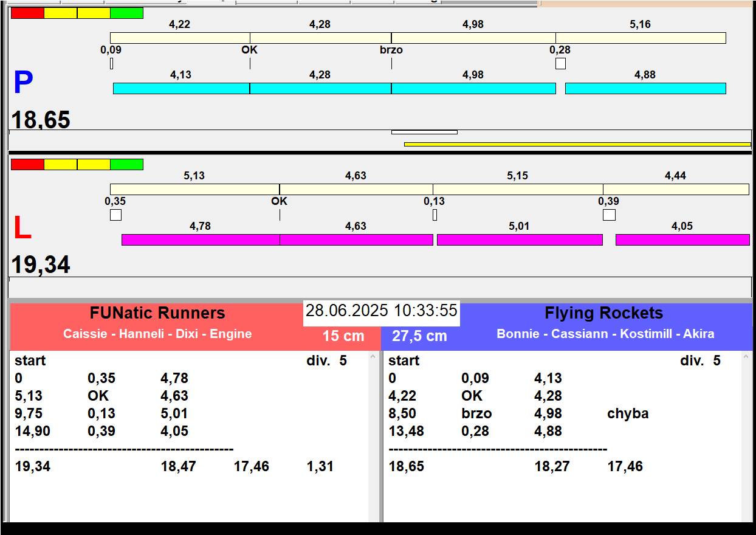
Task: Click the small box under 0,39 in lane L
Action: [609, 215]
